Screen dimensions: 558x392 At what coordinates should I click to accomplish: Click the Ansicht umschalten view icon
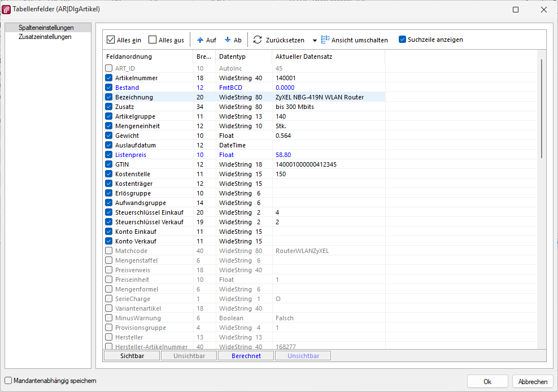[325, 40]
